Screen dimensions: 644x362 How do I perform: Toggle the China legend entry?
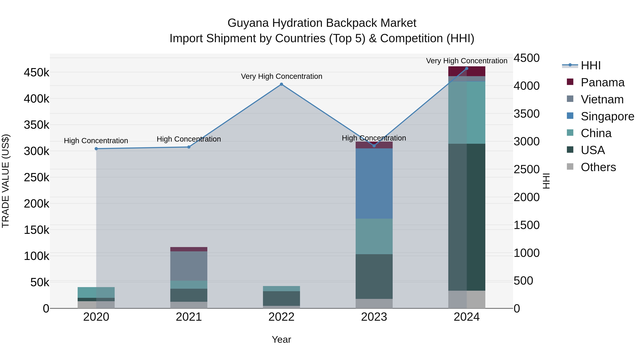click(589, 133)
